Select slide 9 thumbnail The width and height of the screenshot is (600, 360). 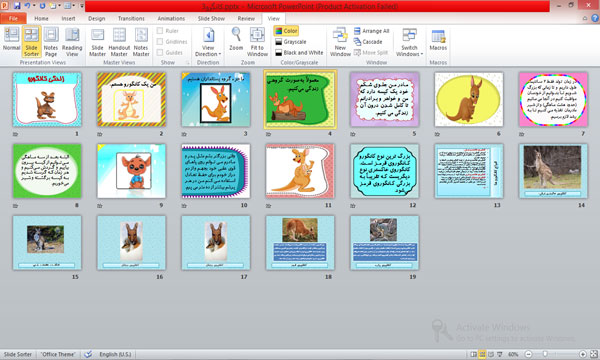(x=131, y=171)
